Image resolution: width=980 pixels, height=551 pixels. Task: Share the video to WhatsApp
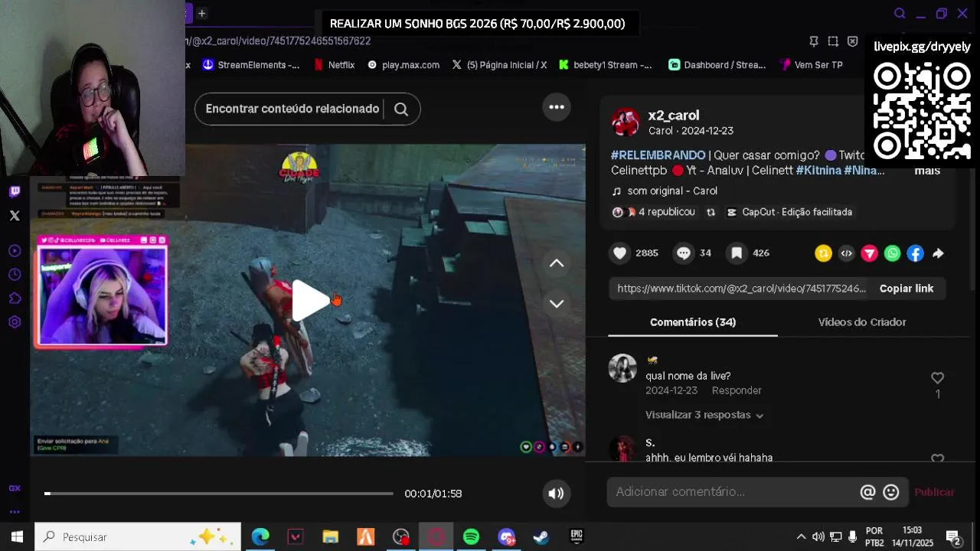click(892, 253)
